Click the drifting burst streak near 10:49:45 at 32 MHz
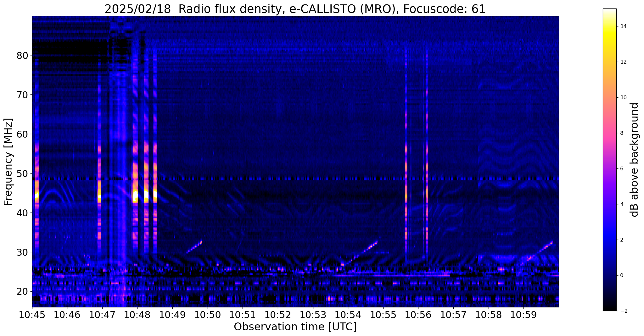 [x=194, y=247]
